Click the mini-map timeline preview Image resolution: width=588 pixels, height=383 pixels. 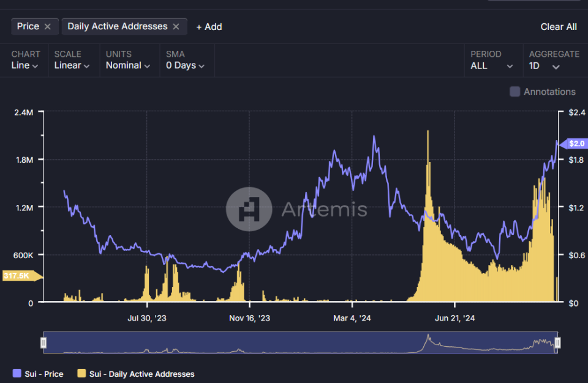300,343
